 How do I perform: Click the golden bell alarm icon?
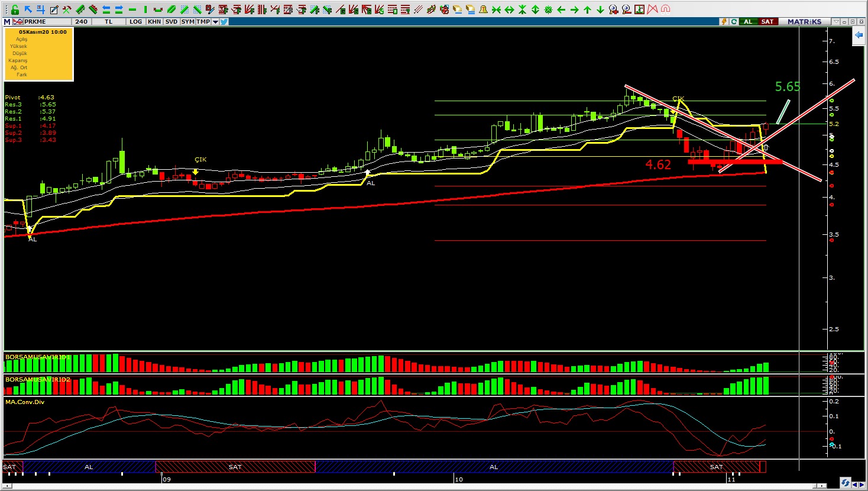coord(483,9)
